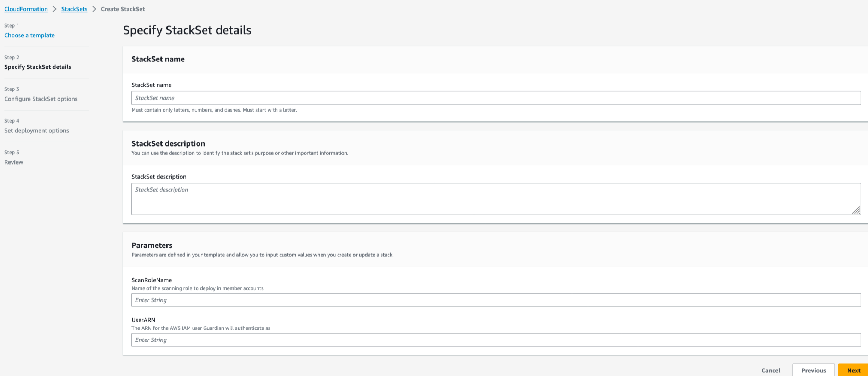Click the Previous button
This screenshot has height=376, width=868.
[813, 370]
